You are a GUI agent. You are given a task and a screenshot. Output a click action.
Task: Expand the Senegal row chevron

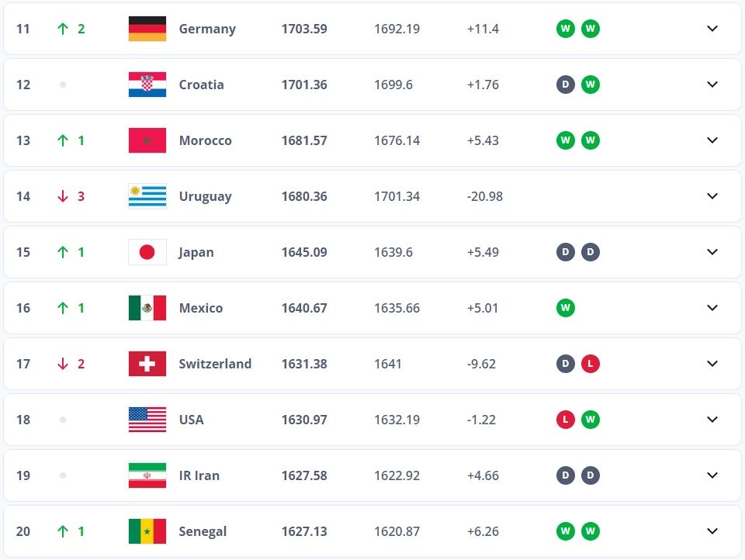tap(712, 531)
